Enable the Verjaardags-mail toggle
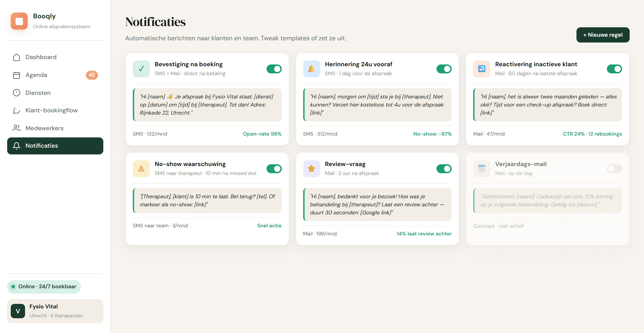Image resolution: width=644 pixels, height=333 pixels. click(x=614, y=169)
